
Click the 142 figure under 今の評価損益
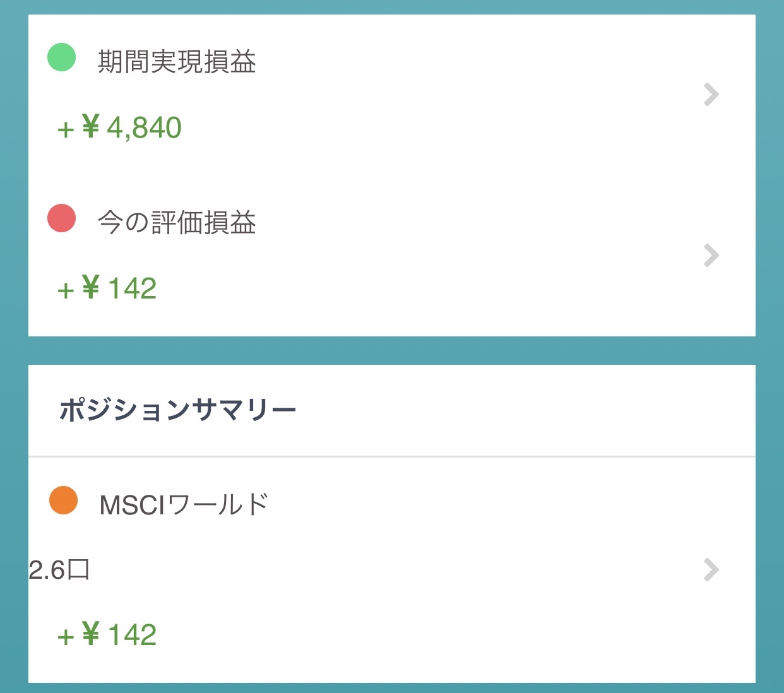(133, 289)
